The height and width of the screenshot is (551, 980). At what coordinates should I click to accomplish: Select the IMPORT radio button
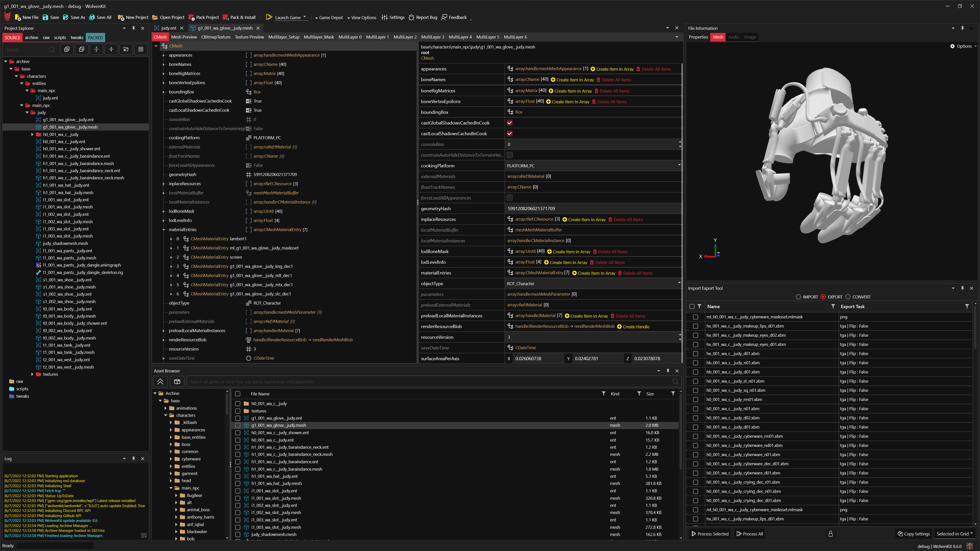click(798, 297)
